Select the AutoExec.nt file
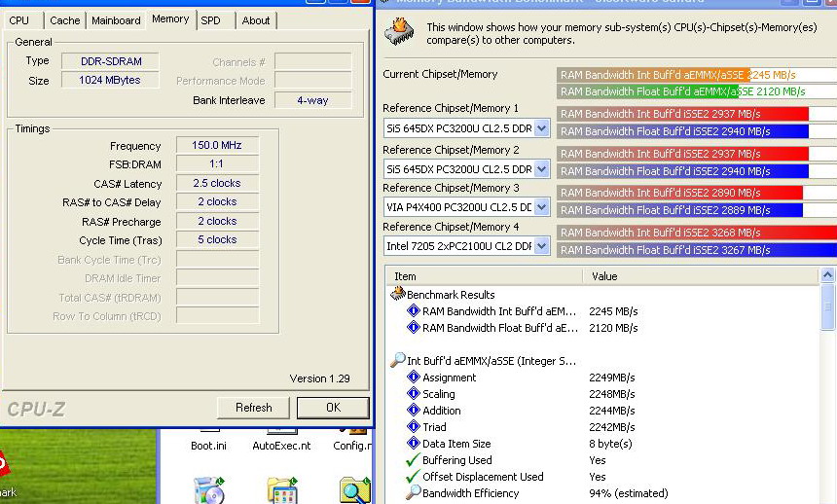837x504 pixels. click(x=281, y=446)
